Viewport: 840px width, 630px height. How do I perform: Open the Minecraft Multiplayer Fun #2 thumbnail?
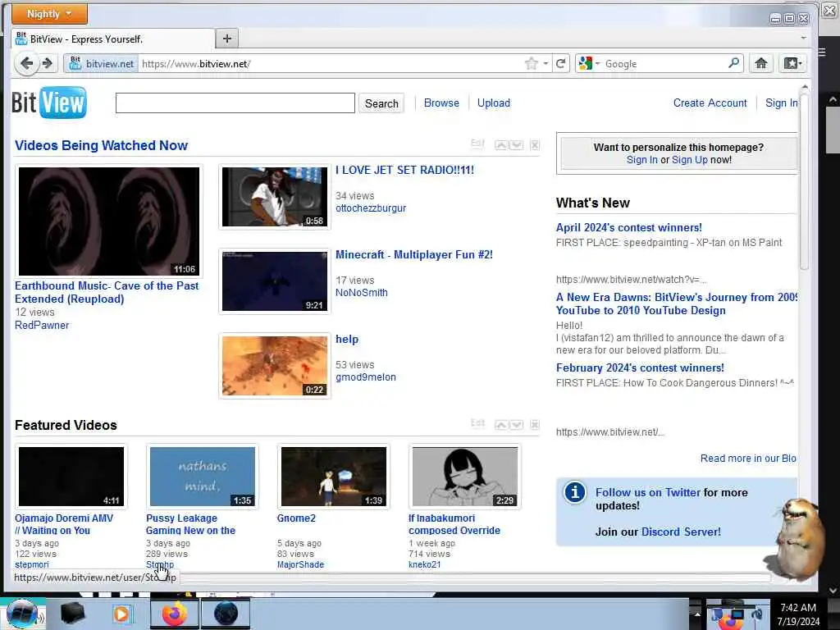click(274, 281)
